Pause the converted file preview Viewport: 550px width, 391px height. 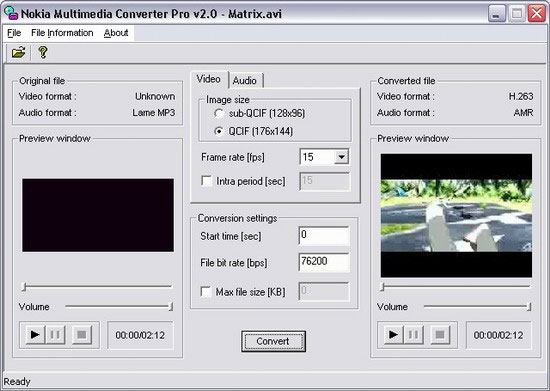coord(413,335)
